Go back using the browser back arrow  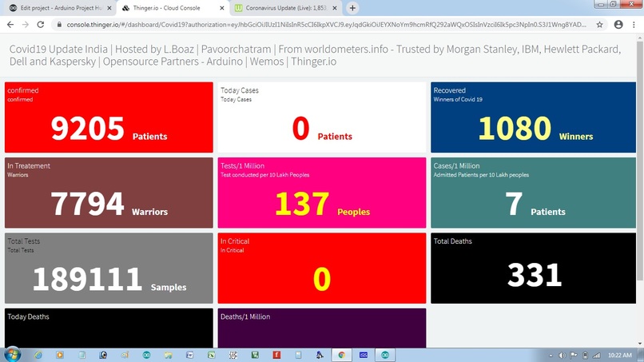[10, 25]
